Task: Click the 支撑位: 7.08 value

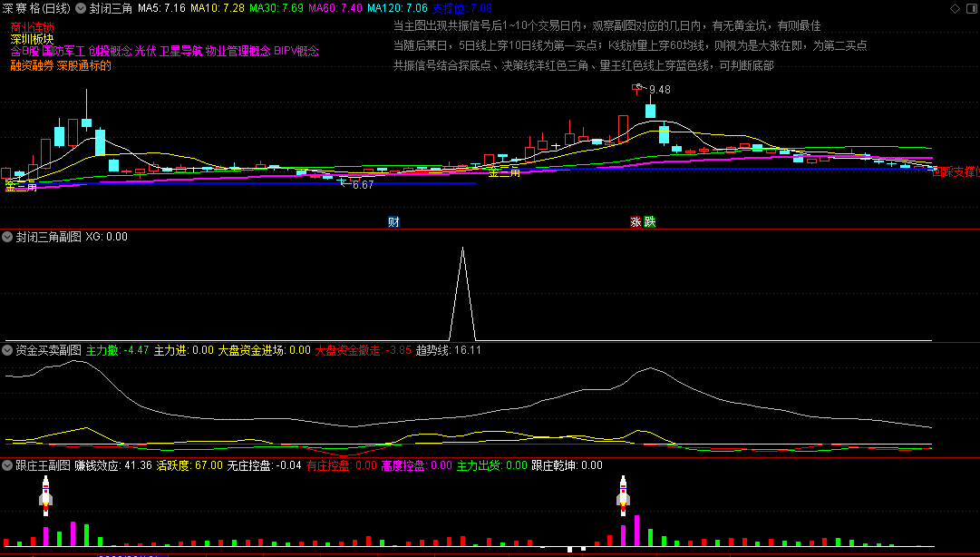Action: pos(461,8)
